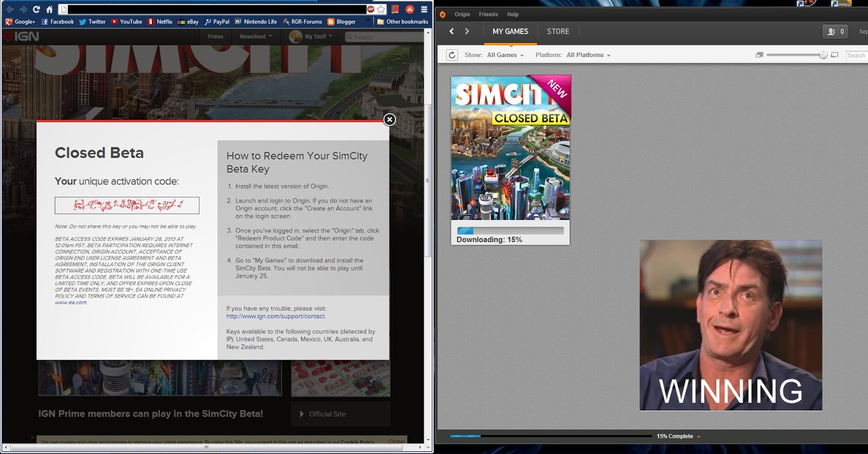Click the browser horizontal scrollbar
This screenshot has height=454, width=868.
pyautogui.click(x=206, y=447)
